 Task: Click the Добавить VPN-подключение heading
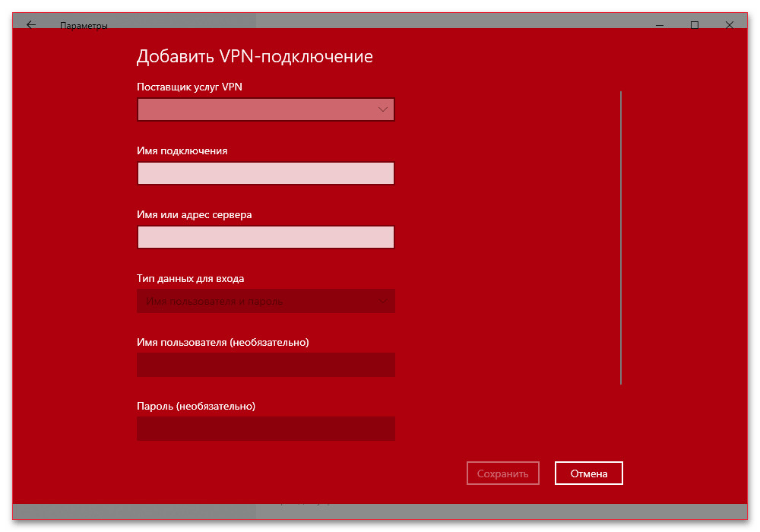(255, 57)
